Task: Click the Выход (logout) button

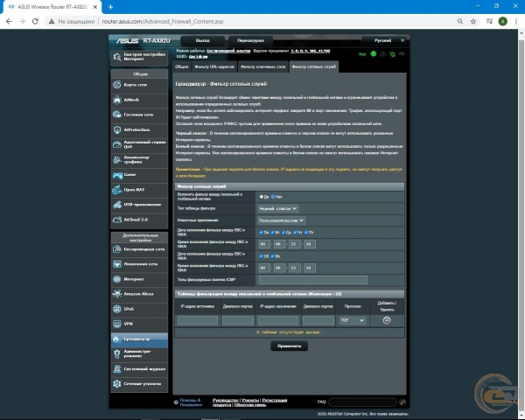Action: [x=203, y=40]
